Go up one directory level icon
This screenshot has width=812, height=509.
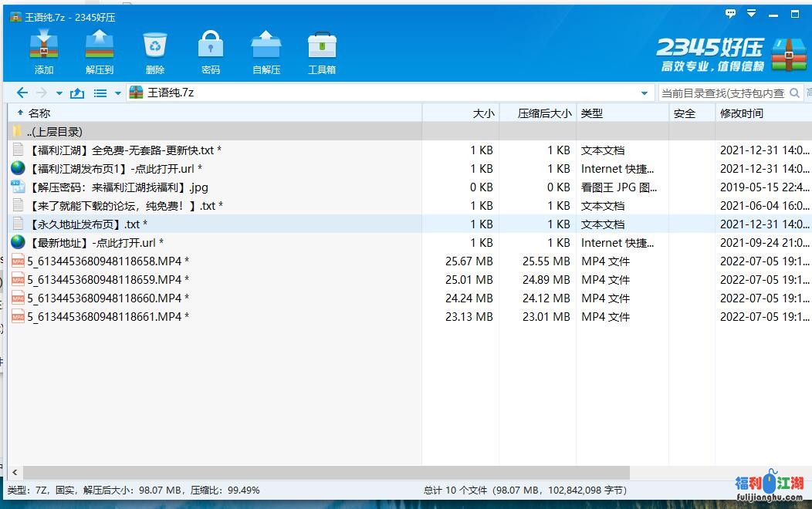tap(77, 93)
